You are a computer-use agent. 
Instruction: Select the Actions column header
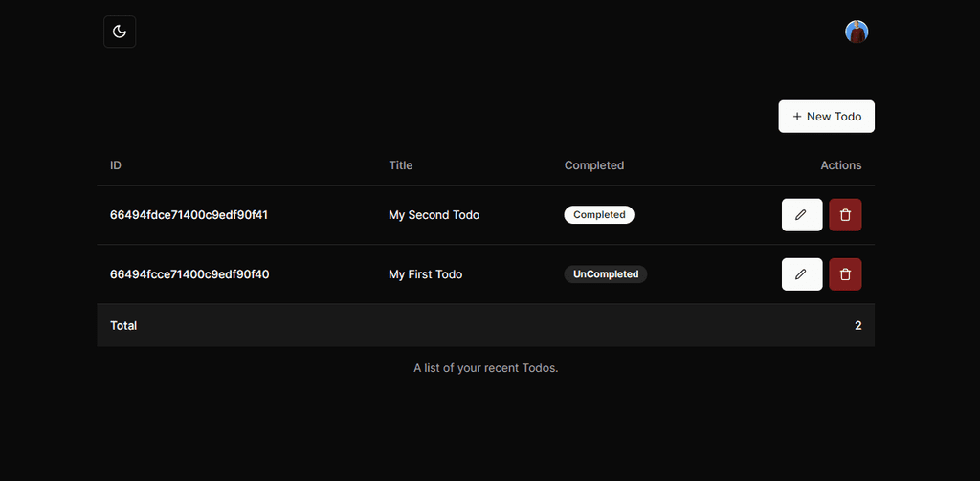tap(840, 165)
